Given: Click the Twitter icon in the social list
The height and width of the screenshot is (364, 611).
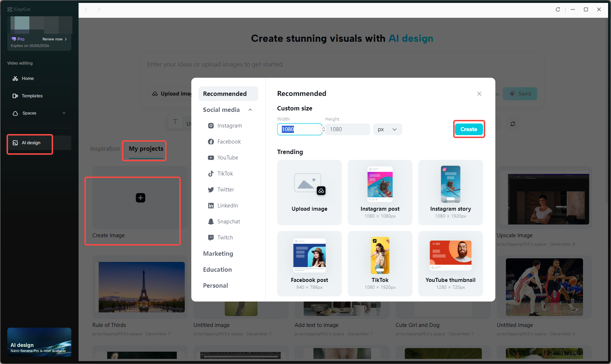Looking at the screenshot, I should pyautogui.click(x=211, y=189).
